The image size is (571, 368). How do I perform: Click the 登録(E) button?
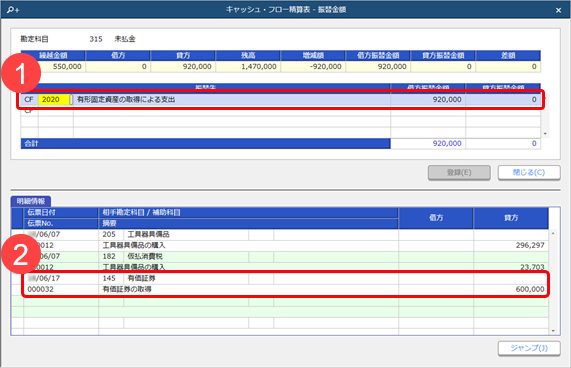point(459,173)
